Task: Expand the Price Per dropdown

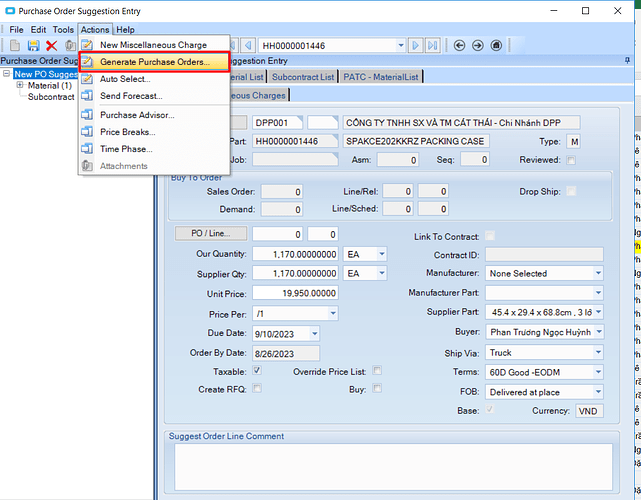Action: [x=333, y=314]
